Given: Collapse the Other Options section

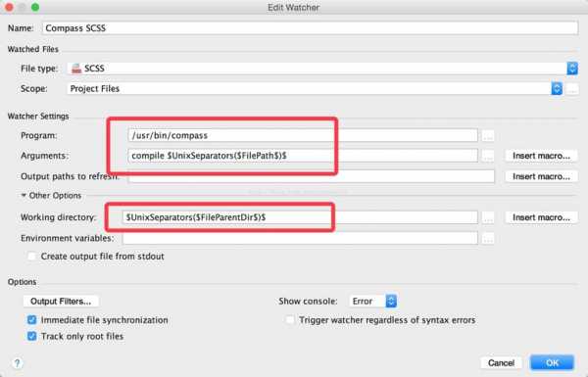Looking at the screenshot, I should tap(24, 195).
